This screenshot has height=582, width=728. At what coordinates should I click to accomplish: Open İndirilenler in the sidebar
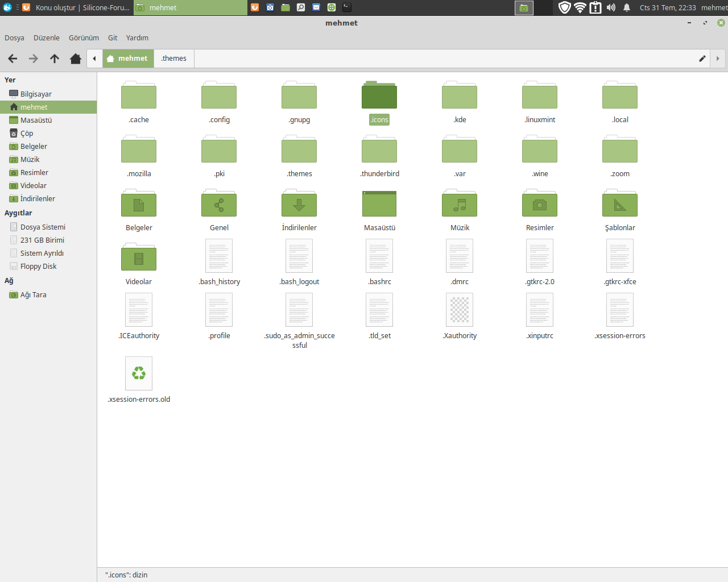[x=48, y=198]
